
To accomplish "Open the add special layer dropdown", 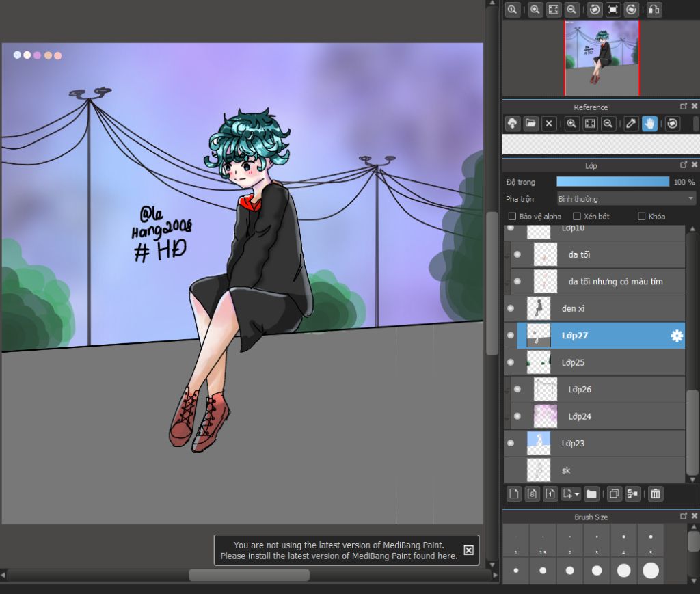I will [x=571, y=494].
